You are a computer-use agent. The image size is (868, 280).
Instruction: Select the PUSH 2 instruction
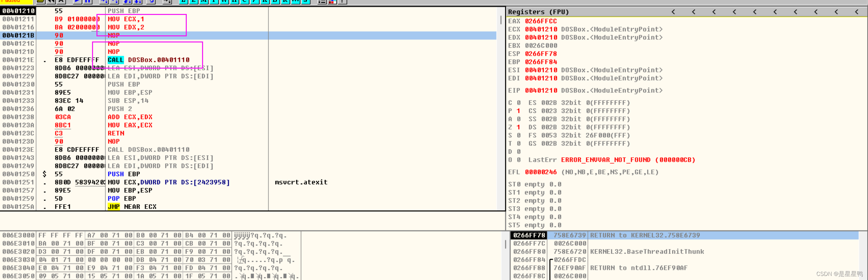[x=120, y=109]
